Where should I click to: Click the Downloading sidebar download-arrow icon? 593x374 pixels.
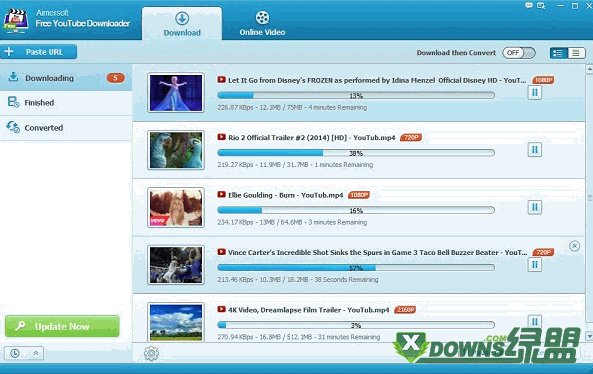pos(13,77)
